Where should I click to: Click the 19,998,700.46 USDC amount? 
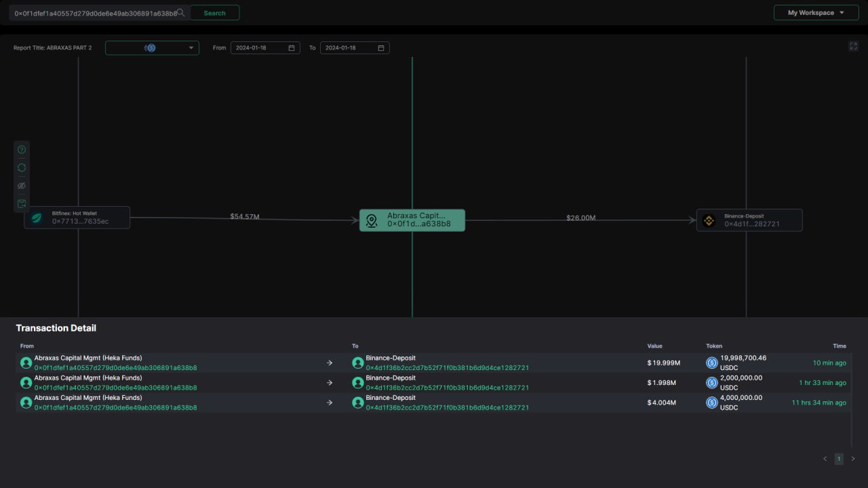(x=743, y=363)
